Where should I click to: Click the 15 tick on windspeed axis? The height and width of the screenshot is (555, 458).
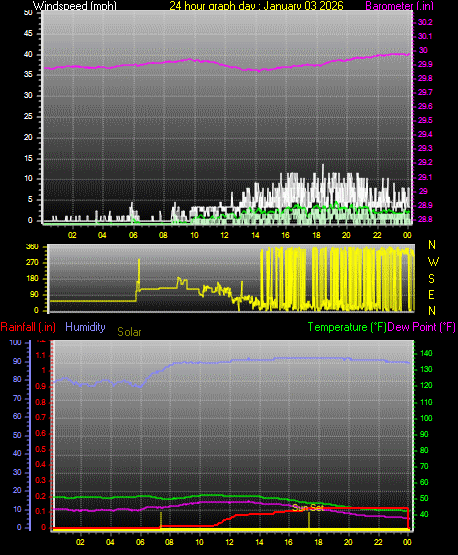pos(28,158)
